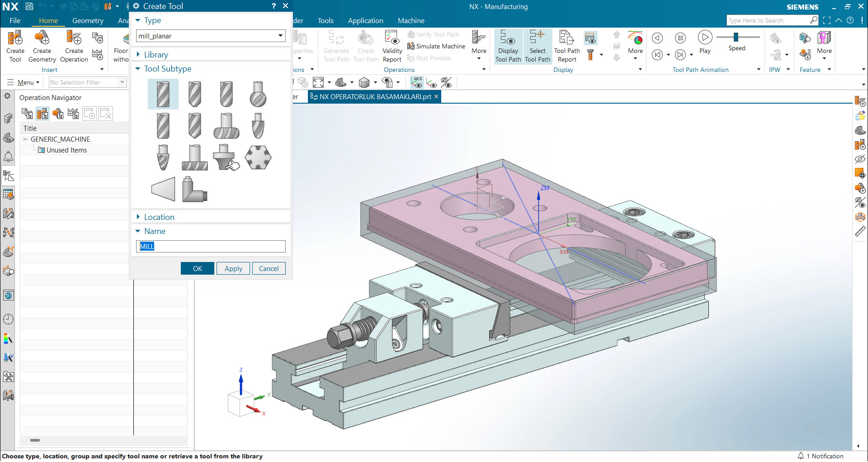Click the tool Name field showing MILL
This screenshot has width=868, height=462.
pos(210,246)
